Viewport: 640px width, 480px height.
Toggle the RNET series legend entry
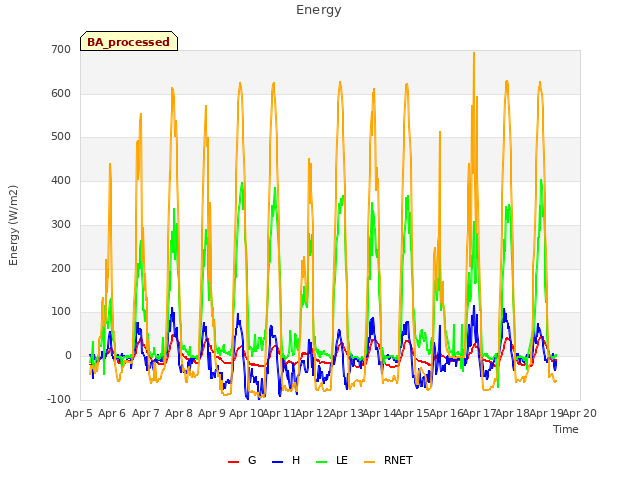388,460
